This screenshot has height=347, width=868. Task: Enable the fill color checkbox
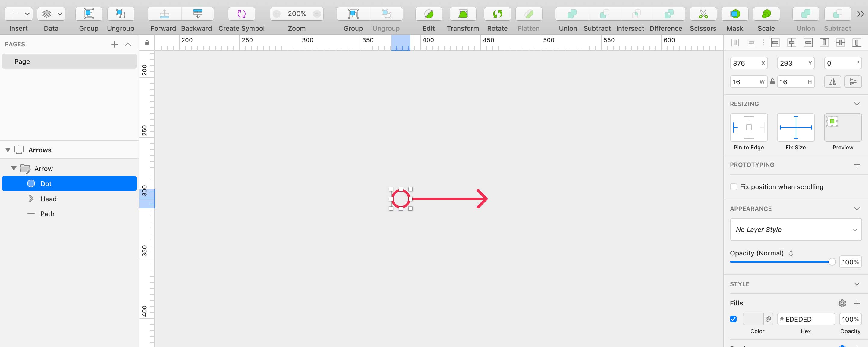pos(734,319)
